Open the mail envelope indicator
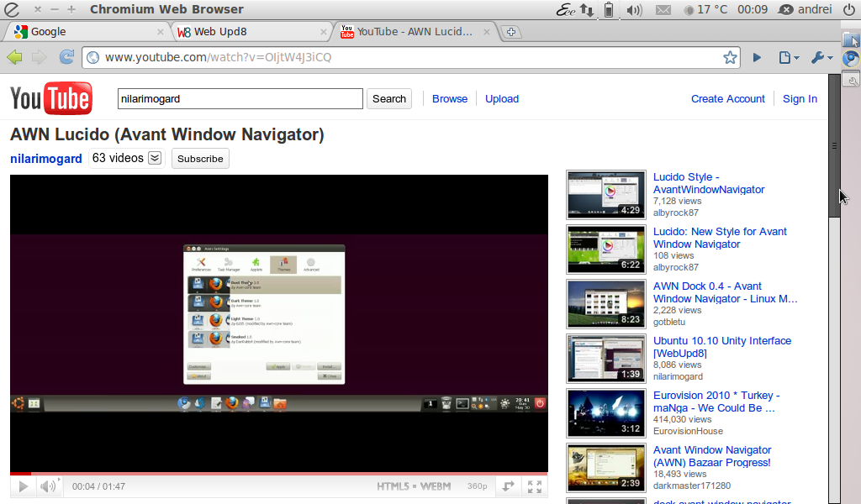This screenshot has width=861, height=504. (663, 9)
